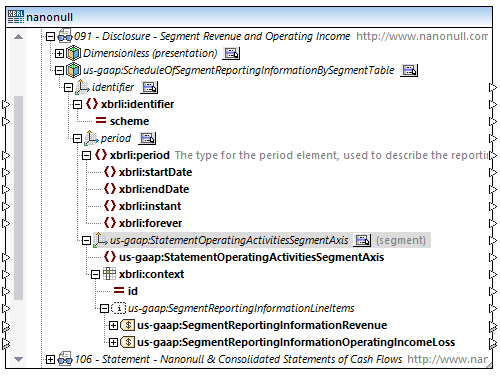The width and height of the screenshot is (500, 377).
Task: Expand the Dimensionless (presentation) node
Action: [x=59, y=53]
